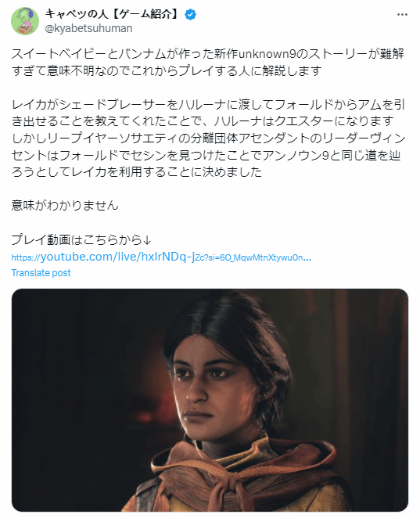Click the character's earring in the image

click(260, 396)
